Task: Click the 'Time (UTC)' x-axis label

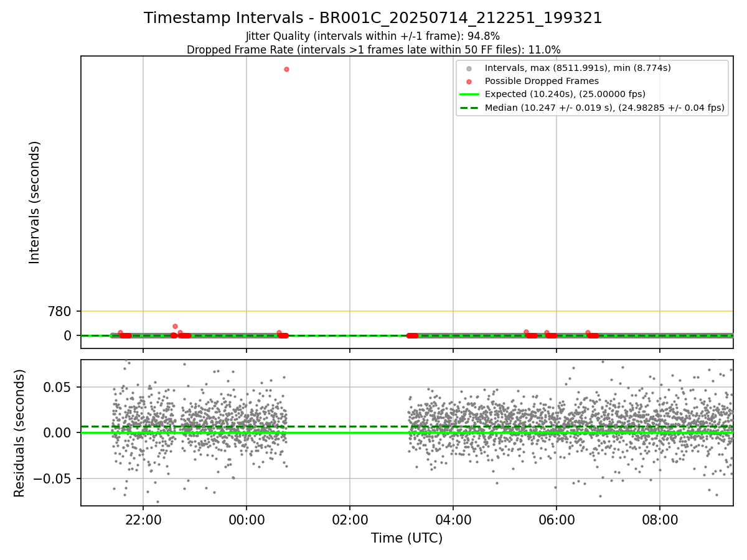Action: point(406,538)
